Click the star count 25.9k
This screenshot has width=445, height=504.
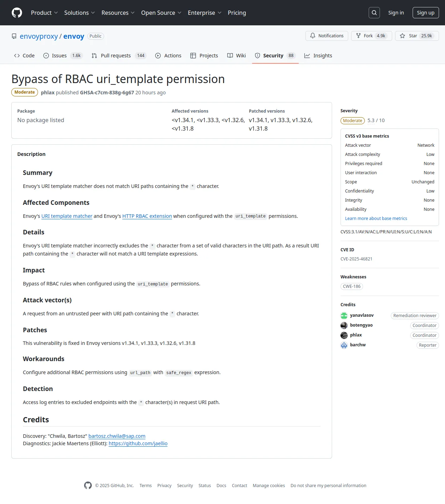(427, 36)
